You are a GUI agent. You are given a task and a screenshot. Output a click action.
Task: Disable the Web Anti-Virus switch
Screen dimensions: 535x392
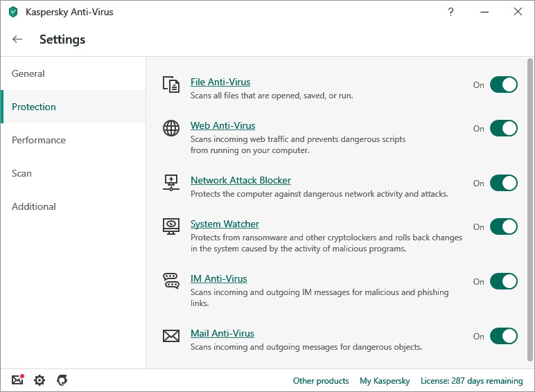coord(503,128)
